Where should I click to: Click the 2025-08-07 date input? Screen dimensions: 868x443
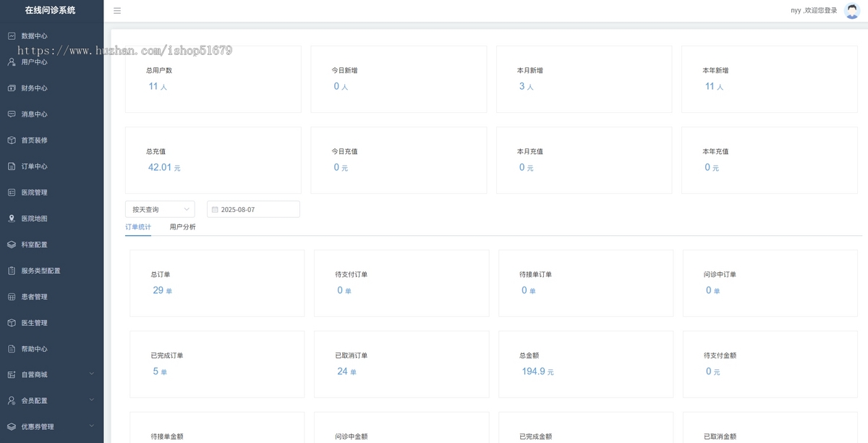(253, 209)
